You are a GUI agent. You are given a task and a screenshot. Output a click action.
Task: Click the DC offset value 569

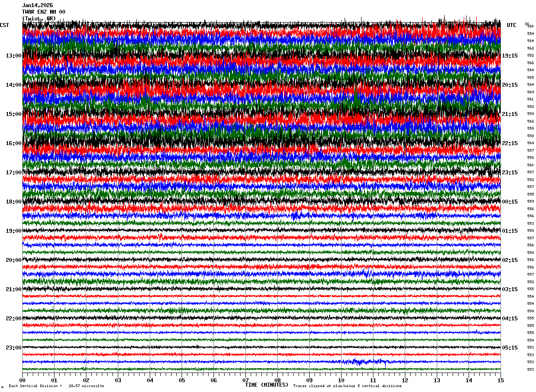click(530, 92)
